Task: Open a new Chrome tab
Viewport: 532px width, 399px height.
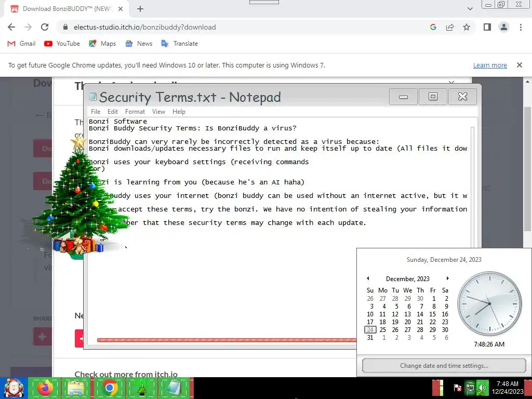Action: tap(140, 9)
